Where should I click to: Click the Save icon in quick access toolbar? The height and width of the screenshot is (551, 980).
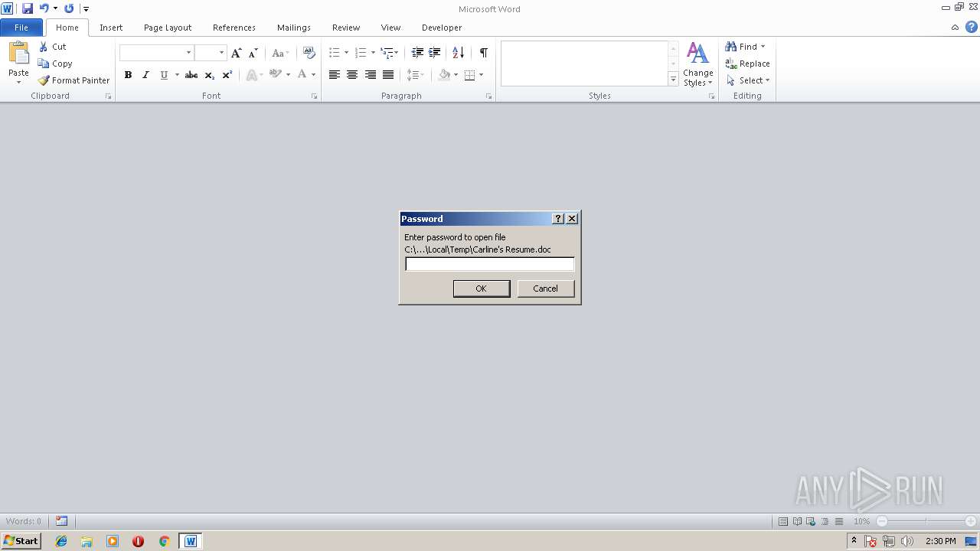(28, 8)
